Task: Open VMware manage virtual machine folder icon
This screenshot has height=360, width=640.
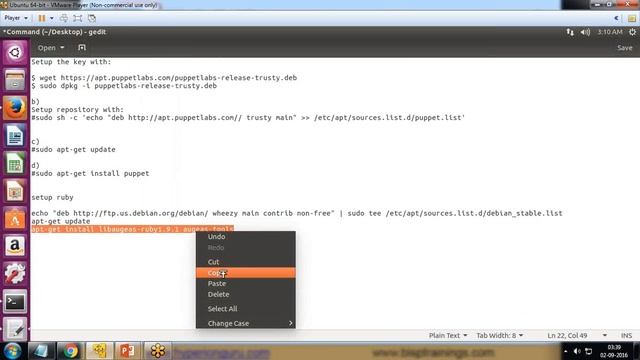Action: [632, 18]
